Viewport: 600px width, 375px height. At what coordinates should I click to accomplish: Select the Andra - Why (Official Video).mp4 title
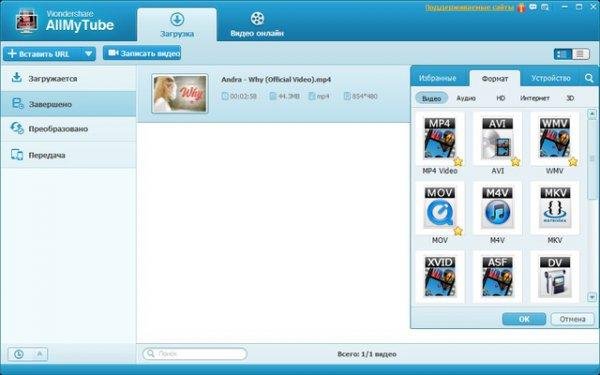coord(276,80)
